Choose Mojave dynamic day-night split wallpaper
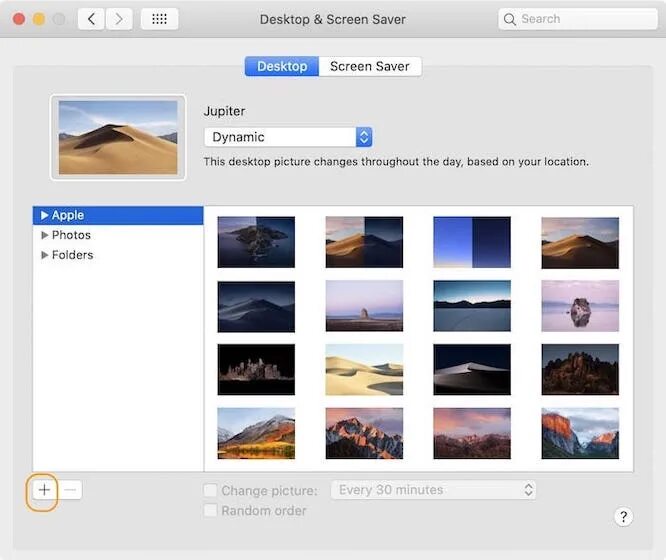Screen dimensions: 666x560 (x=364, y=242)
